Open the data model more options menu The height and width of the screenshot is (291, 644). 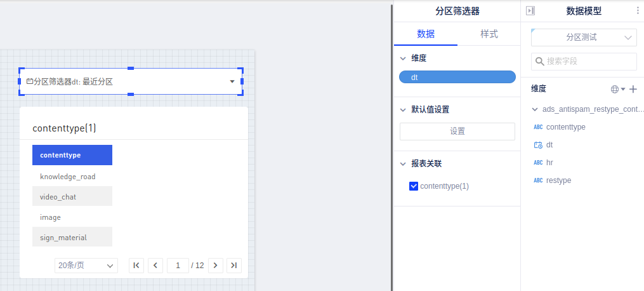638,11
